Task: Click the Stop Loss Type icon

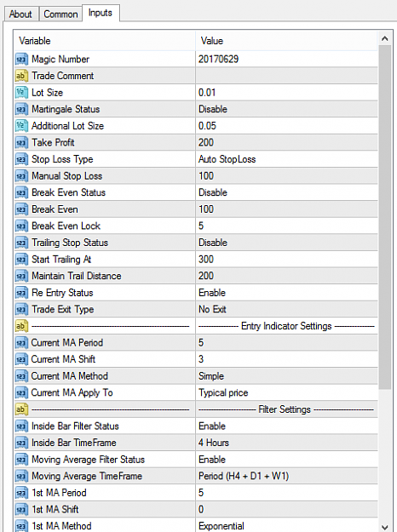Action: 21,159
